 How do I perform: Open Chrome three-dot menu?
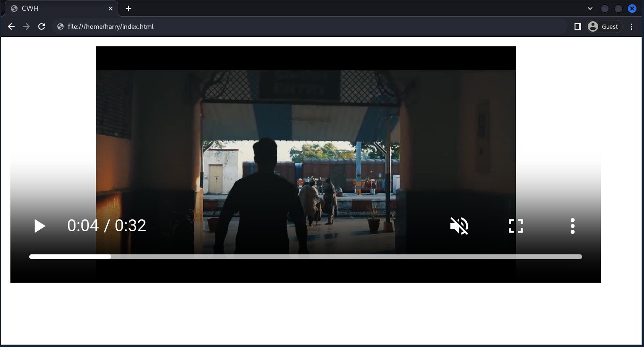[632, 26]
